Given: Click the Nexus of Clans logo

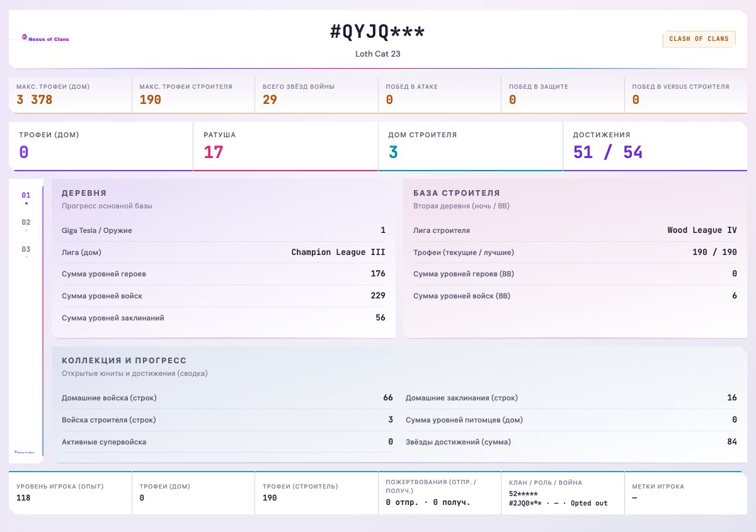Looking at the screenshot, I should (45, 38).
